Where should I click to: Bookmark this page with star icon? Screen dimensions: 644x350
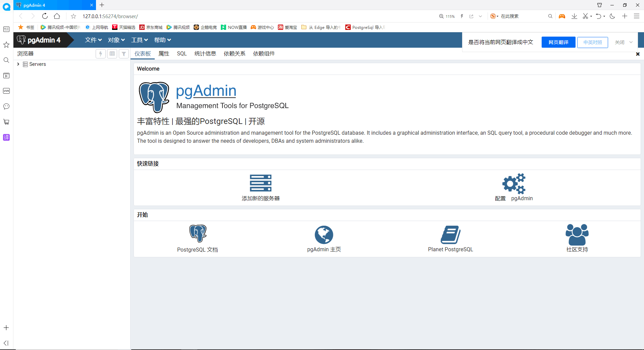point(73,16)
